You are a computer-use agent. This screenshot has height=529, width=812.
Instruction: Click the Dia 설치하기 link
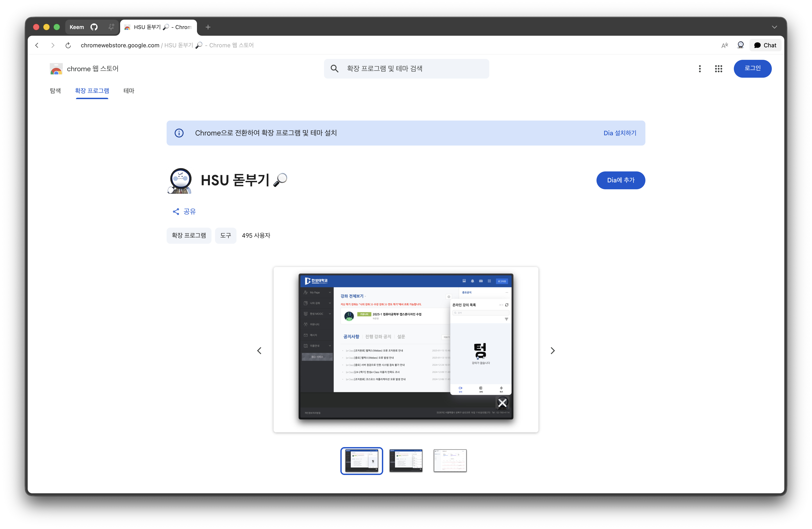point(619,133)
